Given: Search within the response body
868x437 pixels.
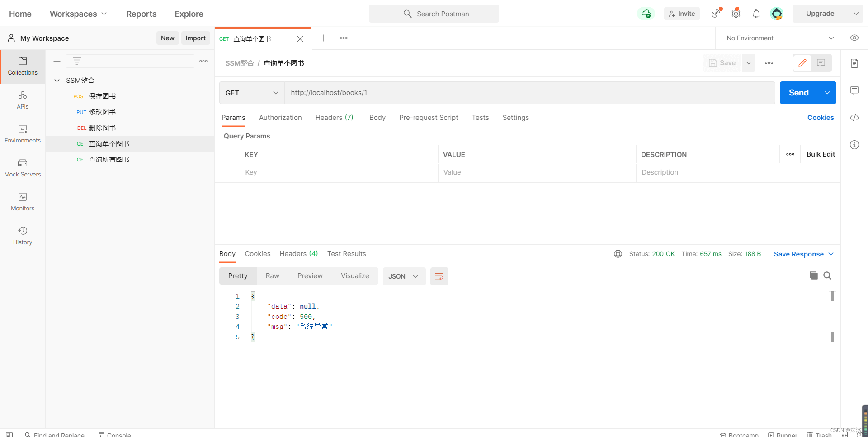Looking at the screenshot, I should click(827, 275).
